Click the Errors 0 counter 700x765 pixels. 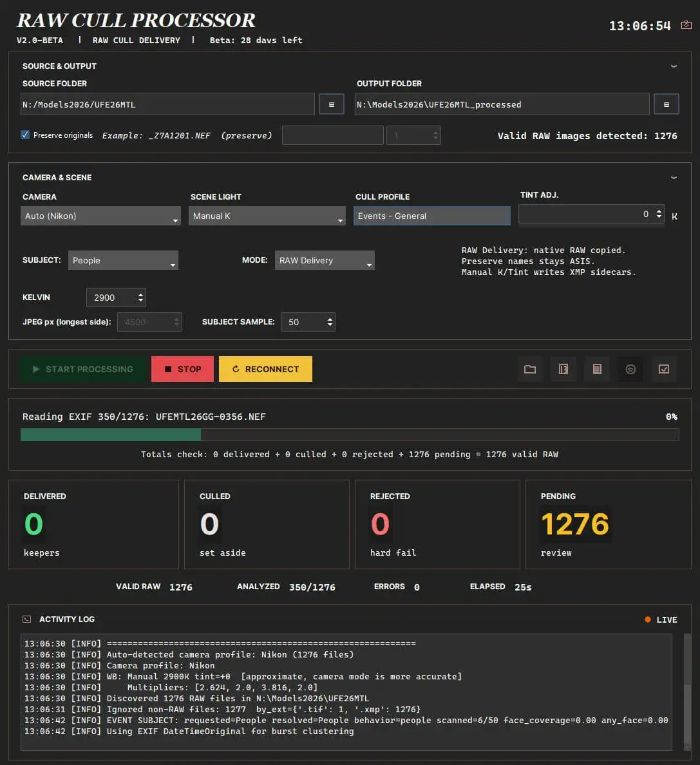tap(397, 587)
